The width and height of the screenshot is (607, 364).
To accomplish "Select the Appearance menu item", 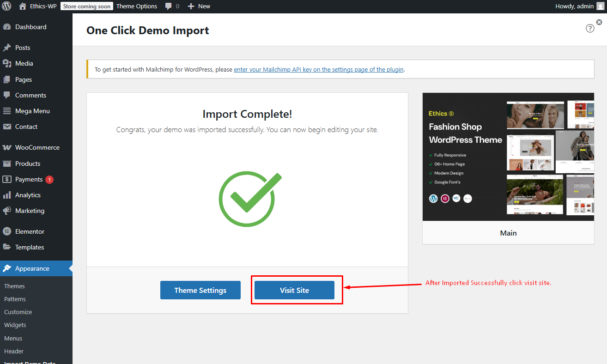I will tap(36, 268).
